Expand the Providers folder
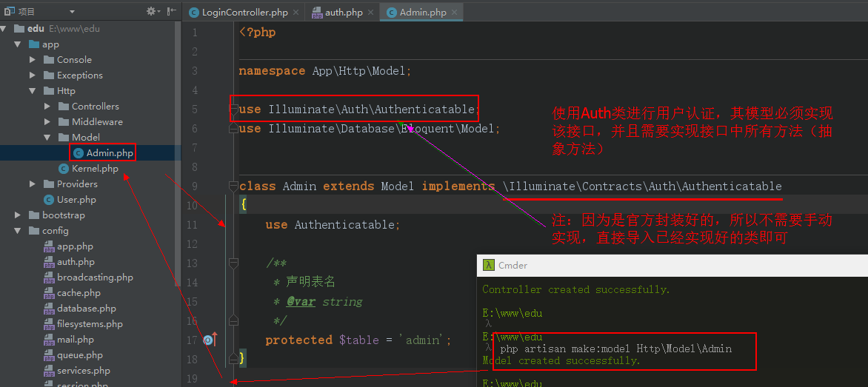 click(33, 184)
